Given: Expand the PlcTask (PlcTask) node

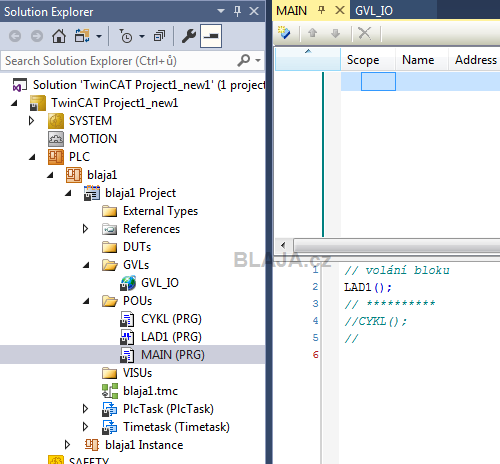Looking at the screenshot, I should point(85,409).
